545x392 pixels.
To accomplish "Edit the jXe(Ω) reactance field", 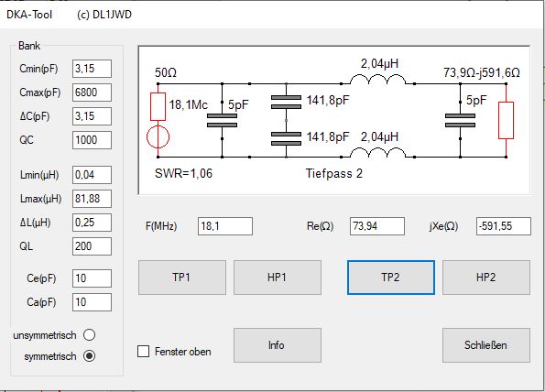I will point(504,226).
